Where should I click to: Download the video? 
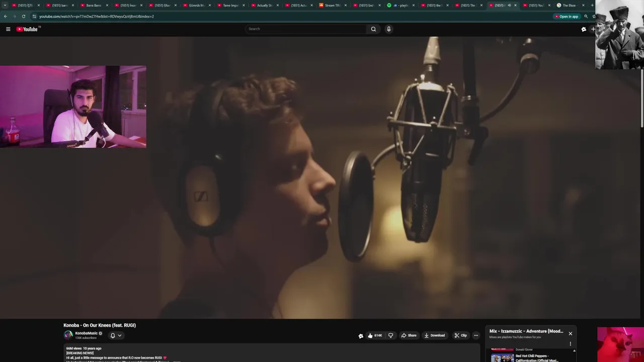(435, 335)
